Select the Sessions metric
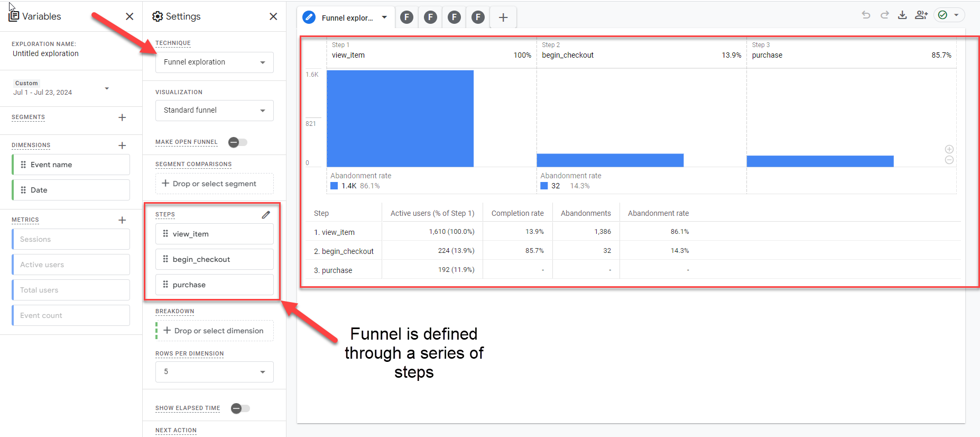The height and width of the screenshot is (437, 980). [71, 239]
